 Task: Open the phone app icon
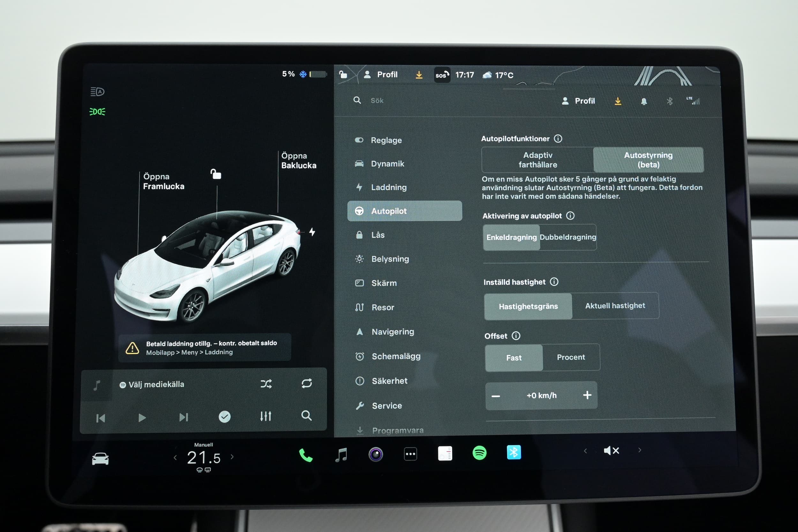[x=305, y=455]
